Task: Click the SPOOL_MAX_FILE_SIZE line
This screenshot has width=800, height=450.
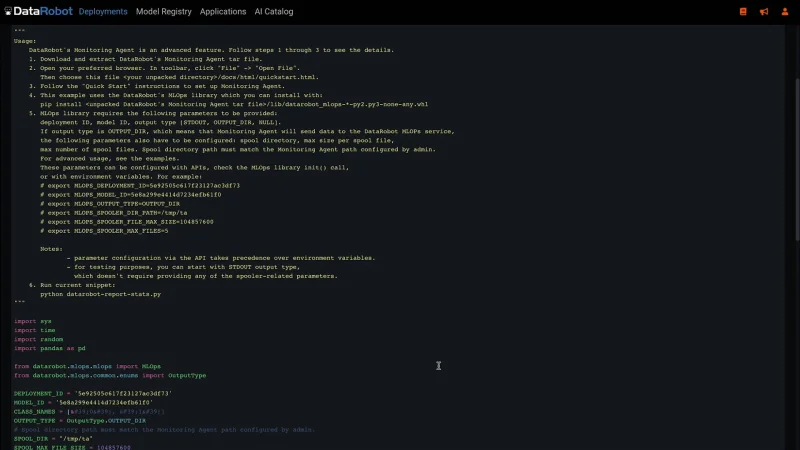Action: tap(72, 447)
